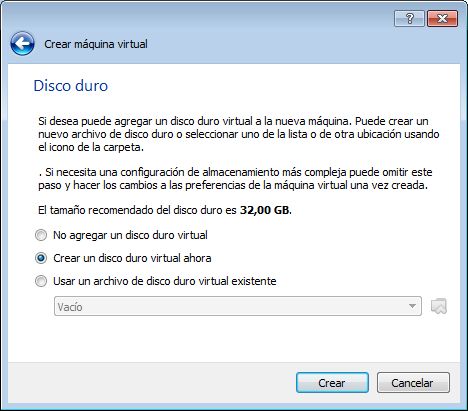The width and height of the screenshot is (468, 411).
Task: Click the '32,00 GB' recommended size text
Action: point(266,210)
